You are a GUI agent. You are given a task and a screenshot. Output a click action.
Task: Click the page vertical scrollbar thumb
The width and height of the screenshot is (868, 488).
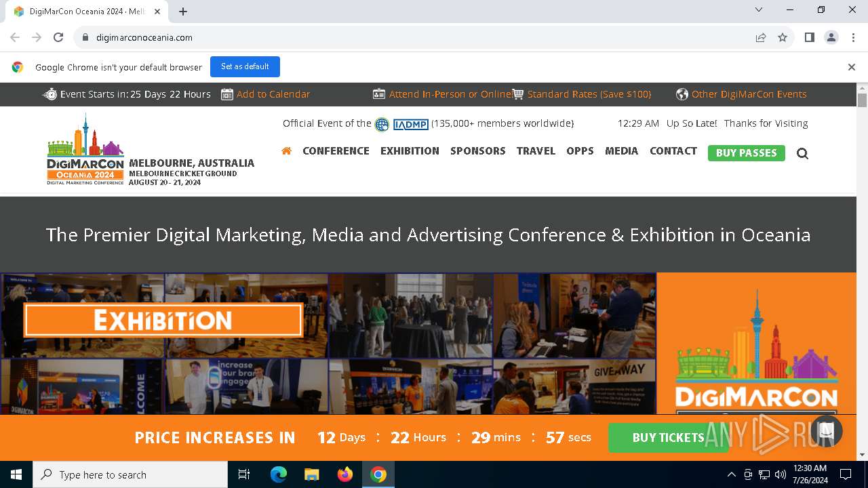862,100
